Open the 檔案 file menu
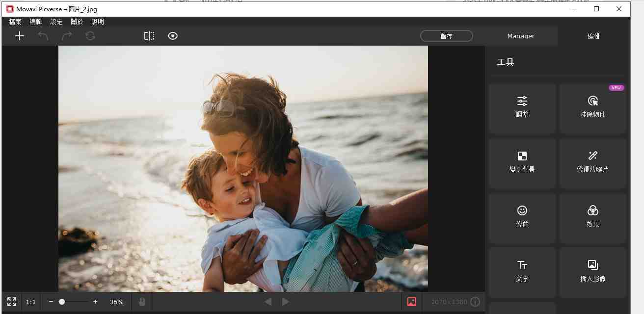 (15, 22)
